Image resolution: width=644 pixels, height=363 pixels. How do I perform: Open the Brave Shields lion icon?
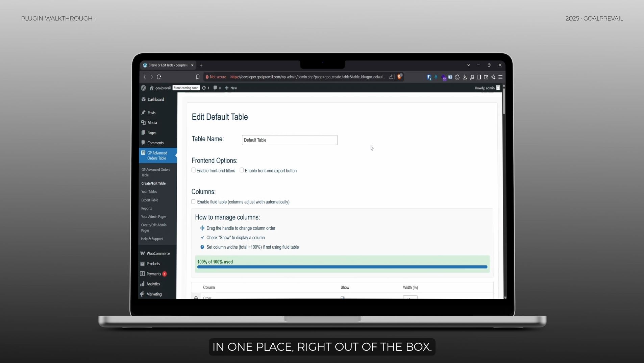[399, 77]
